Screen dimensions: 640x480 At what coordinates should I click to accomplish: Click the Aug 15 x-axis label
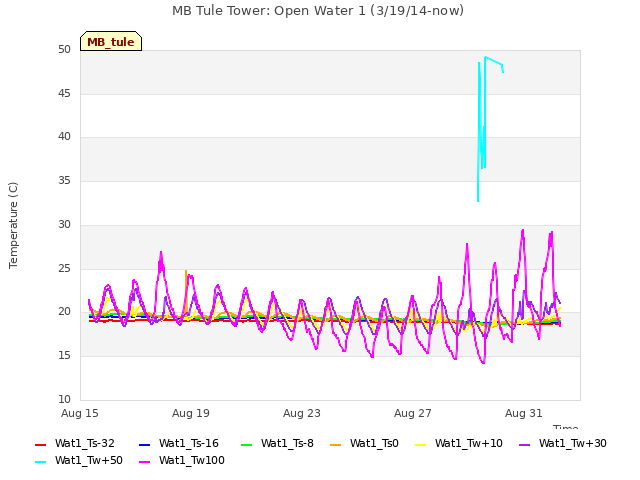tap(80, 413)
